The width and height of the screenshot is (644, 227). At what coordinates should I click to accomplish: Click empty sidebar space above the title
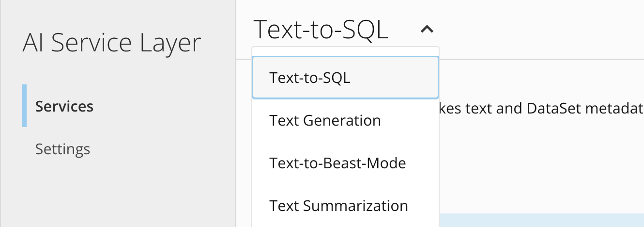pyautogui.click(x=116, y=12)
